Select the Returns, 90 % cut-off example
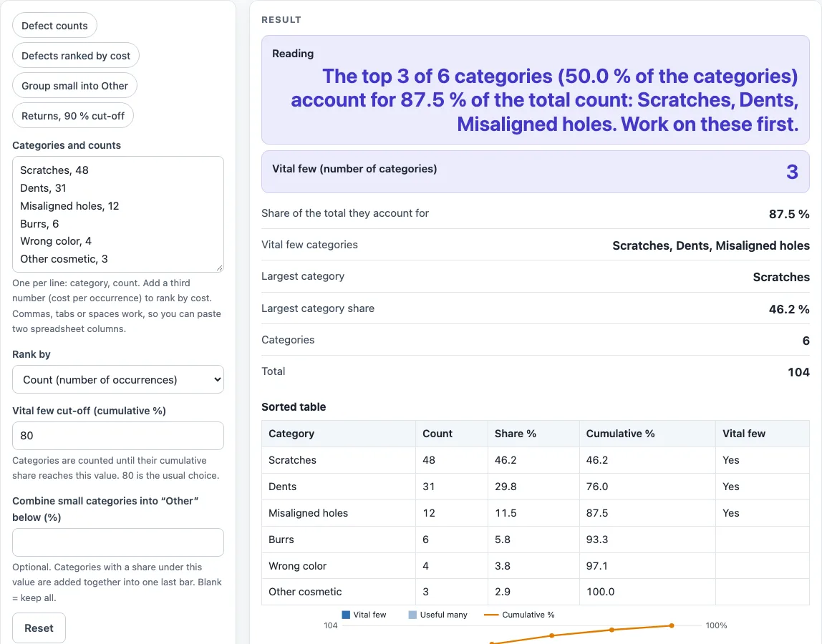The width and height of the screenshot is (822, 644). (x=73, y=116)
